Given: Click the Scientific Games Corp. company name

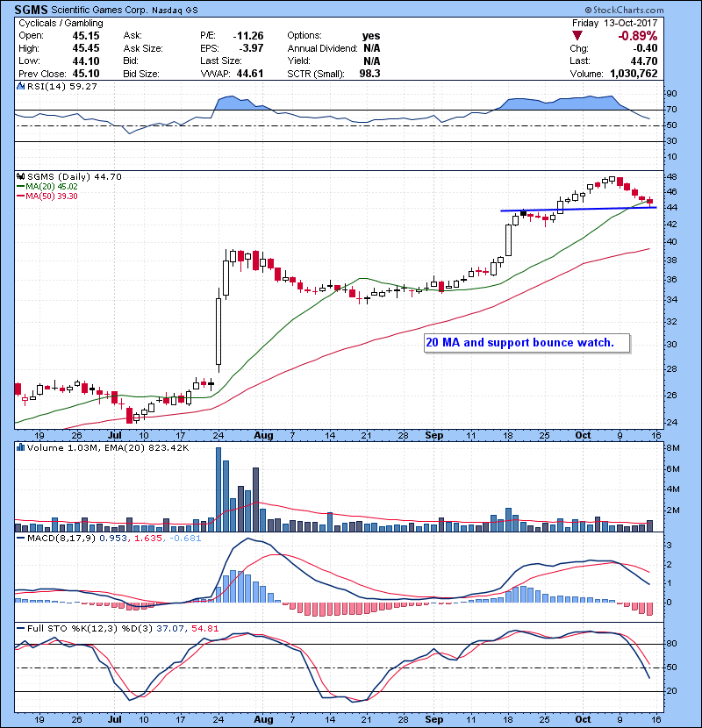Looking at the screenshot, I should pos(99,11).
